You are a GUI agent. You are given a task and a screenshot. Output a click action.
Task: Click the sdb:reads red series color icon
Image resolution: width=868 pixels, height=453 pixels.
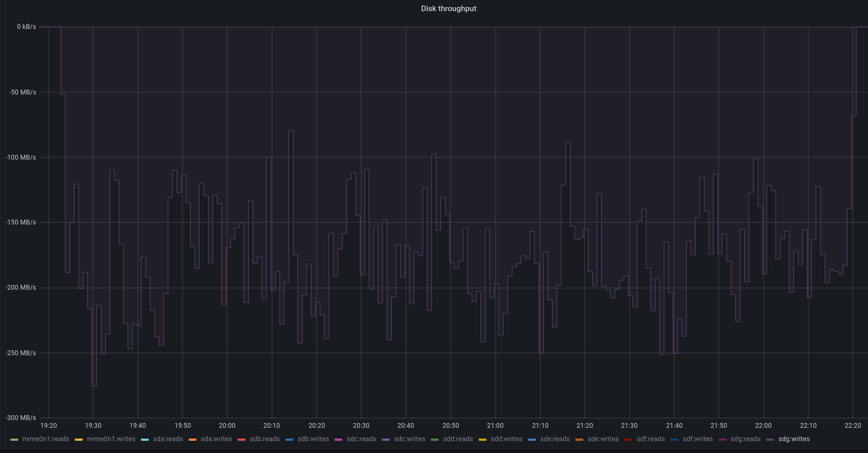coord(241,439)
